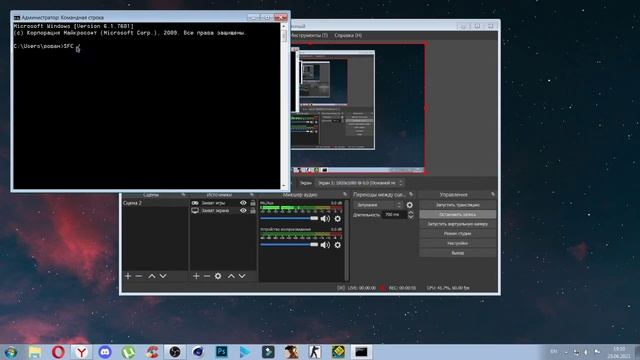Move source up in Sources list
The image size is (640, 360).
pos(231,276)
